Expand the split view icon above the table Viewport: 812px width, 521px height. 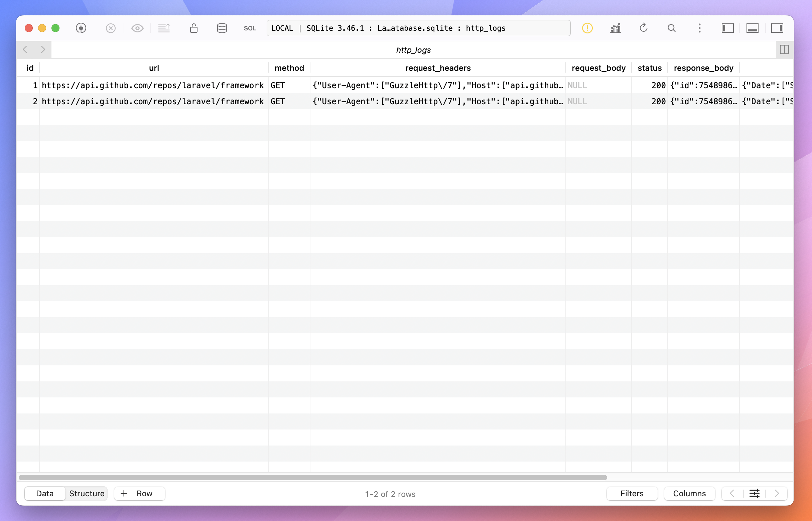(784, 50)
